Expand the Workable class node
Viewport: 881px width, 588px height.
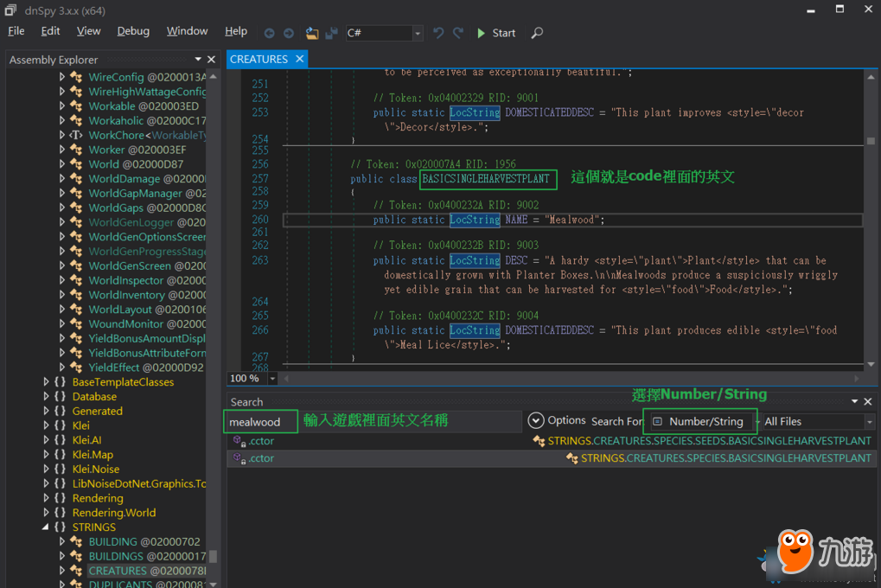(61, 106)
